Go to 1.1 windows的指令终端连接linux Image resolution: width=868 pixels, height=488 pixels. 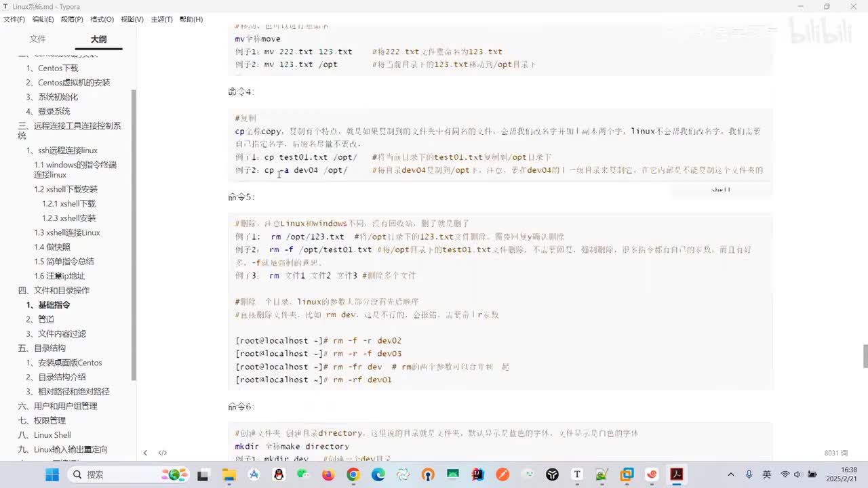75,169
